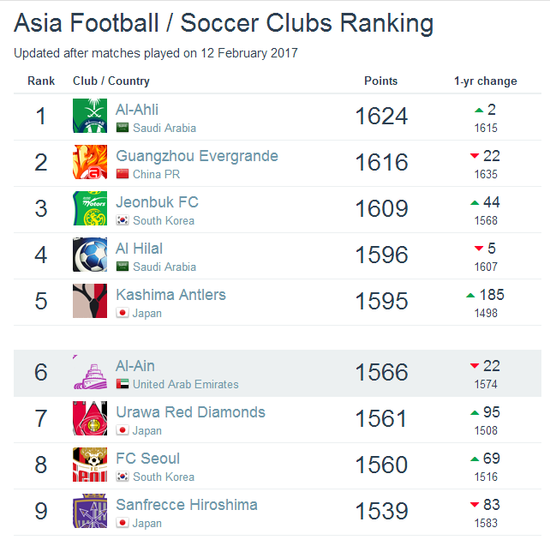Open the Al-Ahli club link
The image size is (550, 540).
pos(137,110)
